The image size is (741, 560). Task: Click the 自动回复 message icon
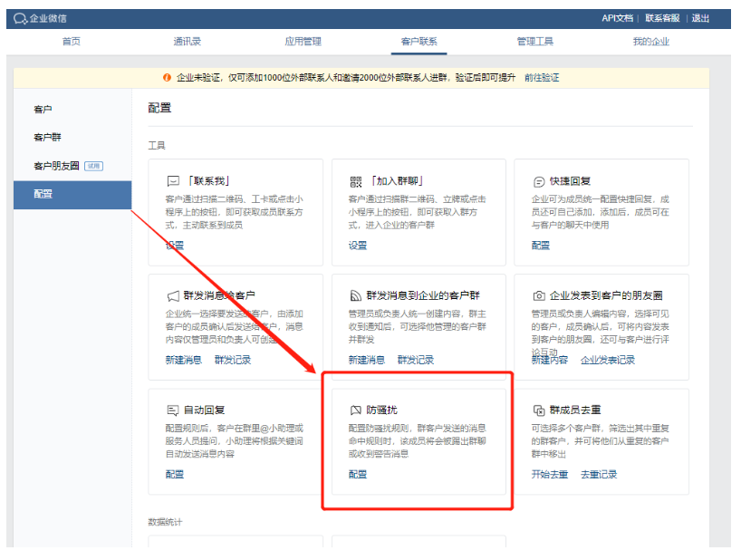pos(173,410)
